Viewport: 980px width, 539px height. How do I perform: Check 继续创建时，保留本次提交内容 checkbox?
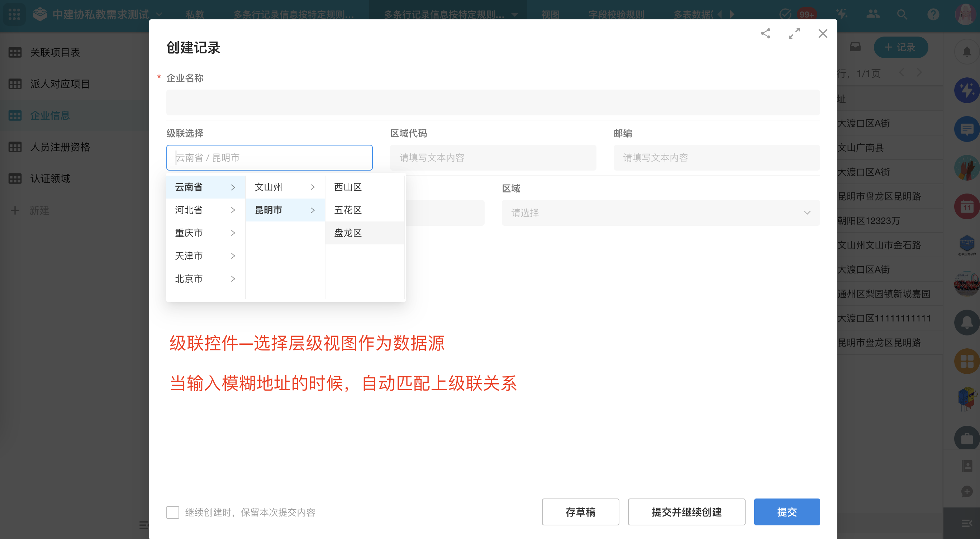click(173, 512)
